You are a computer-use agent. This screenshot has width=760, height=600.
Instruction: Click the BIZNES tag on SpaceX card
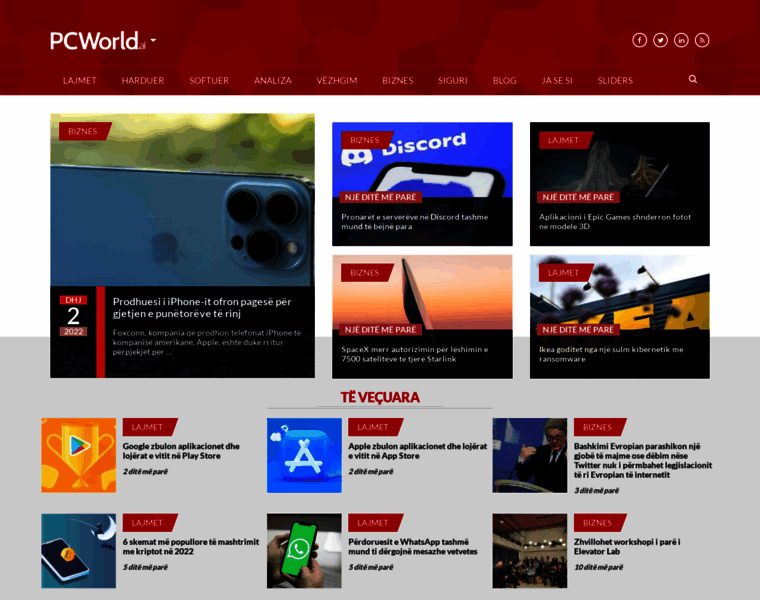point(367,273)
